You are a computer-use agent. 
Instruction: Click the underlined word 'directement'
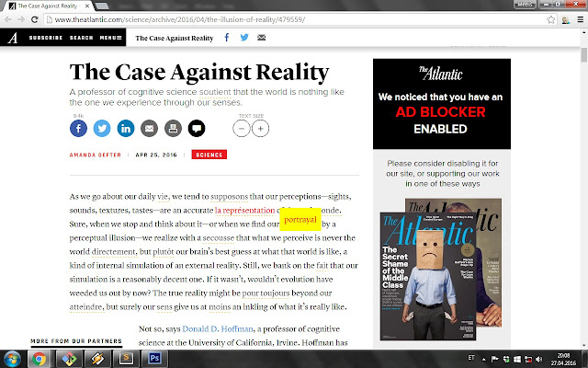(x=114, y=251)
